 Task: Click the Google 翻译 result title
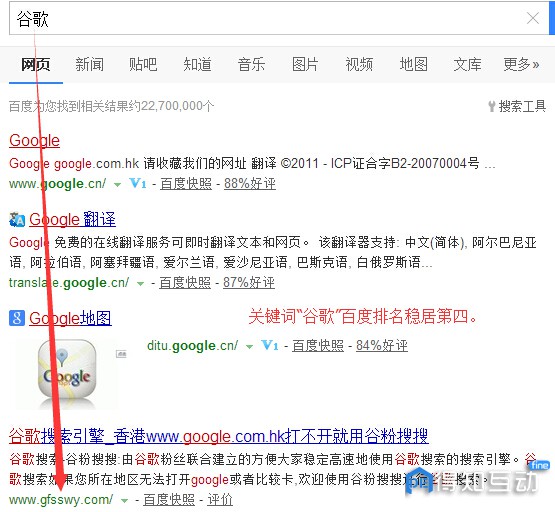(x=72, y=220)
